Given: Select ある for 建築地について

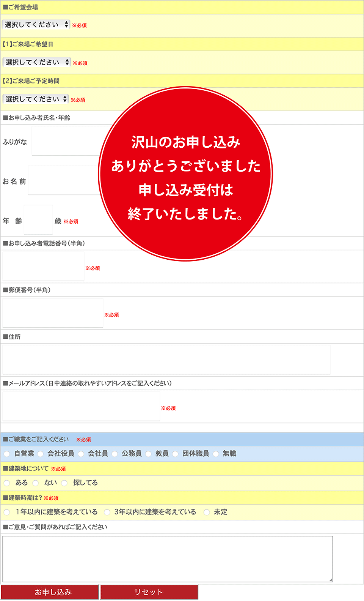Looking at the screenshot, I should tap(7, 483).
